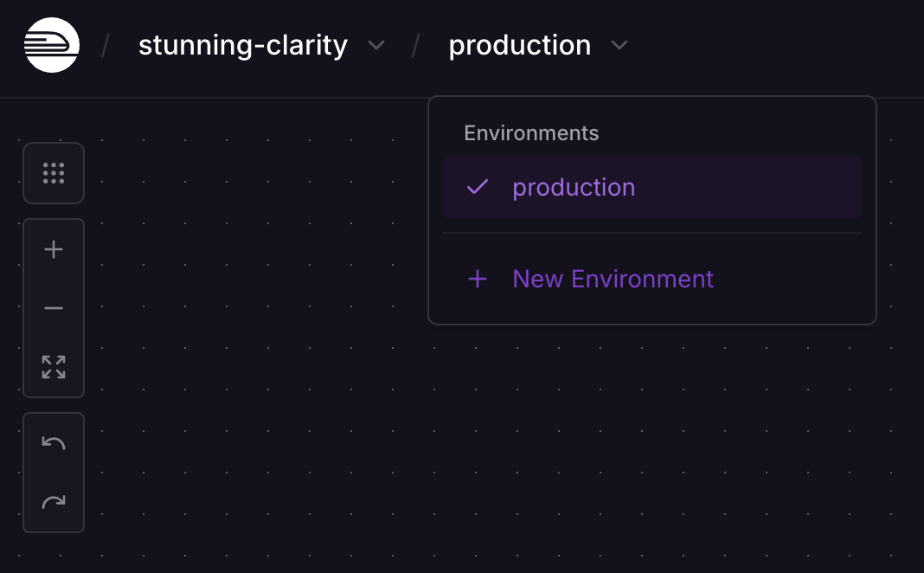The height and width of the screenshot is (573, 924).
Task: Click the plus icon beside New Environment
Action: [x=478, y=279]
